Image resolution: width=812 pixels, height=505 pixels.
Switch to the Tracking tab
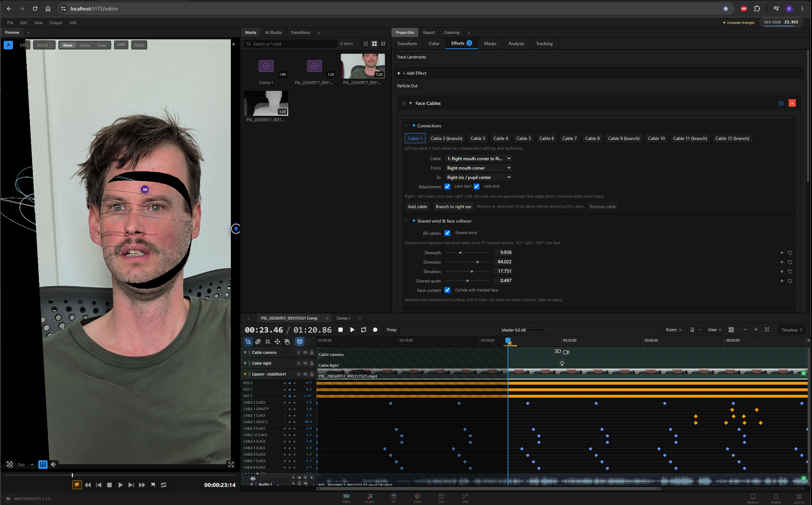pyautogui.click(x=544, y=44)
